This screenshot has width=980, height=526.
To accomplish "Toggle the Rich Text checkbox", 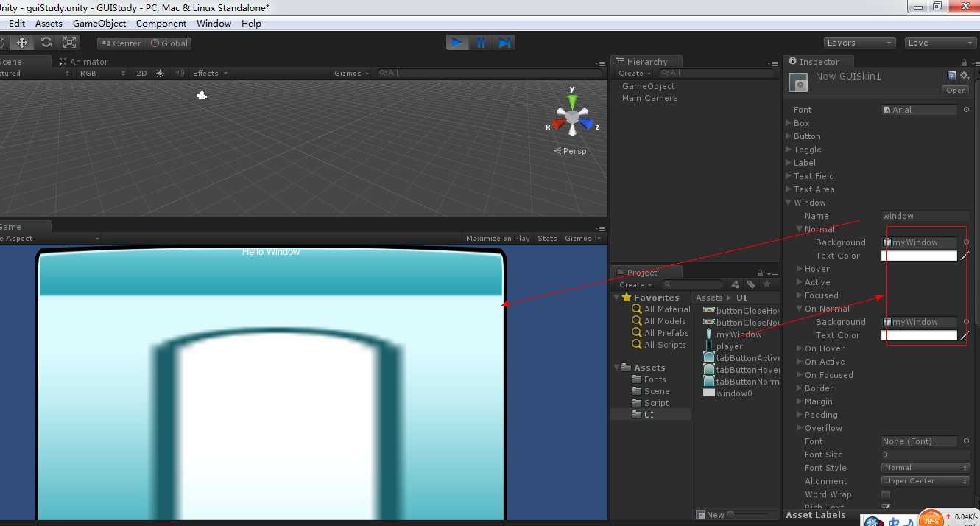I will coord(886,507).
